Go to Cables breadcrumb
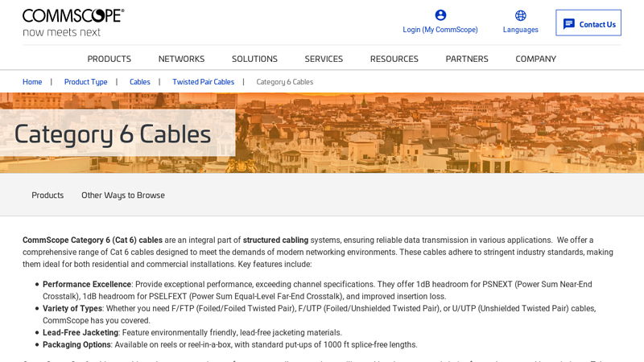The image size is (644, 362). (139, 82)
